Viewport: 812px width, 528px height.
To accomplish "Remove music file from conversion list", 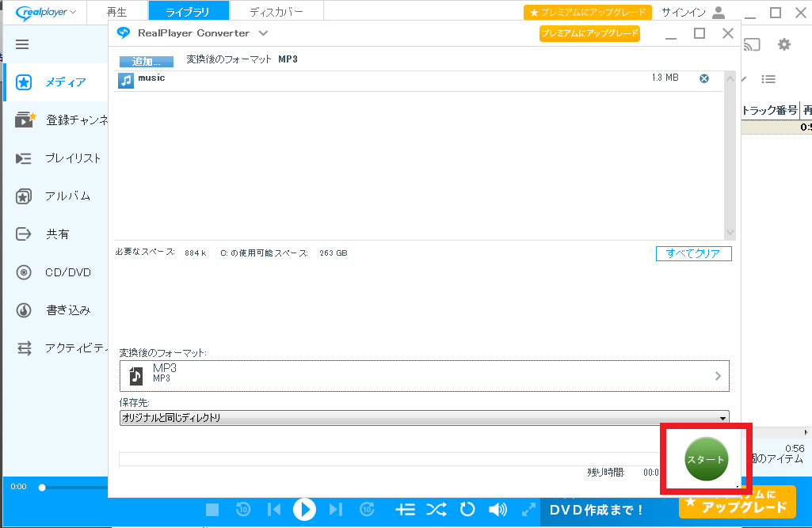I will [x=704, y=78].
